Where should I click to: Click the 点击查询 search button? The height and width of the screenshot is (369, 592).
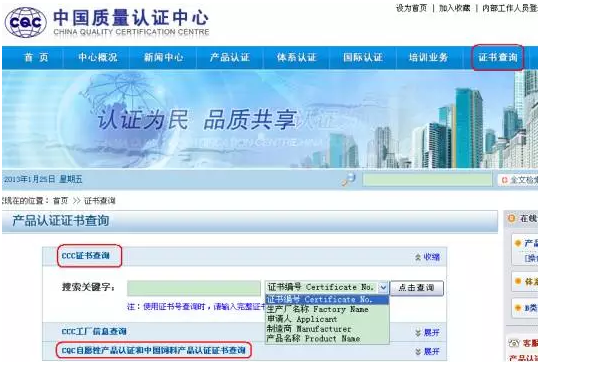pos(416,288)
